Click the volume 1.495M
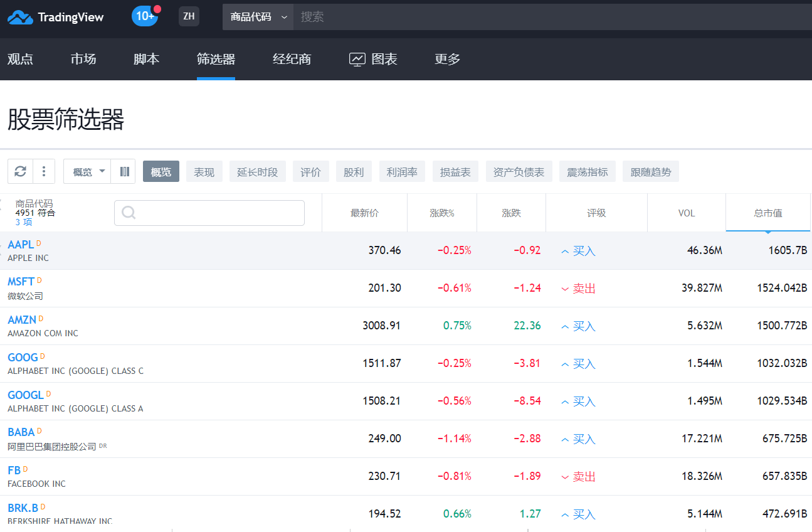Screen dimensions: 812x532 704,401
